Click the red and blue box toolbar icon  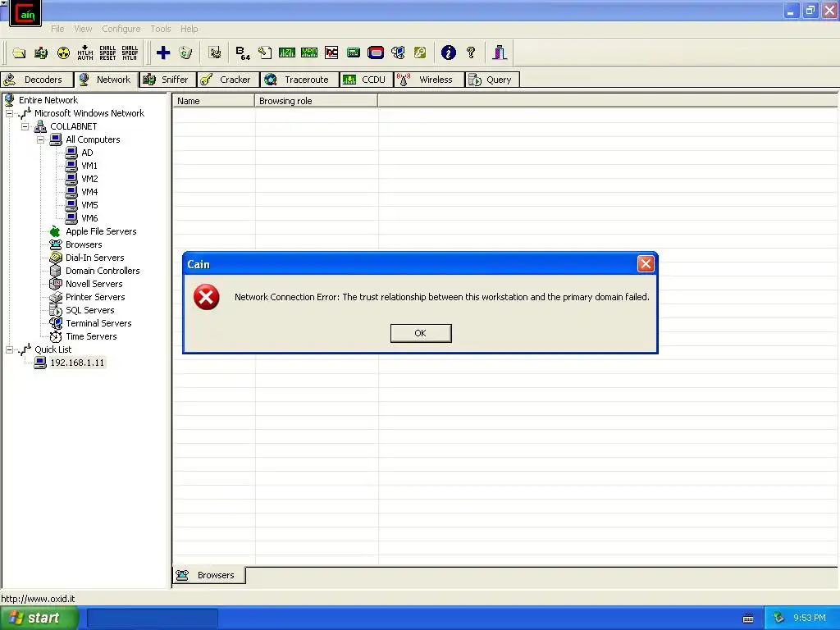376,52
